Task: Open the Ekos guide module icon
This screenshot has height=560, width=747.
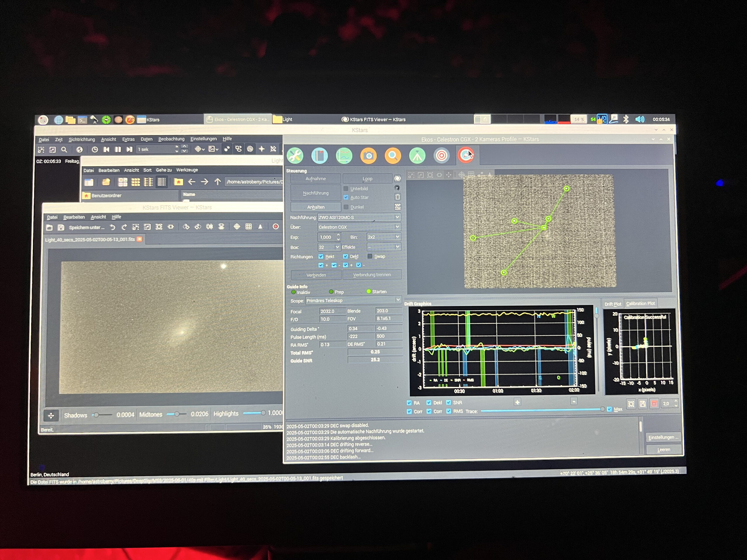Action: pyautogui.click(x=466, y=155)
